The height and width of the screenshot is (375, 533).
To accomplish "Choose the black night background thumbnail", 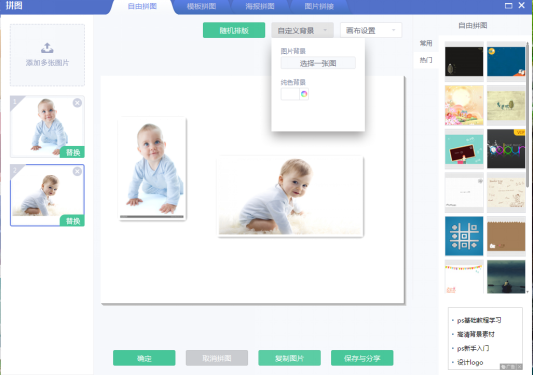I will [x=464, y=62].
